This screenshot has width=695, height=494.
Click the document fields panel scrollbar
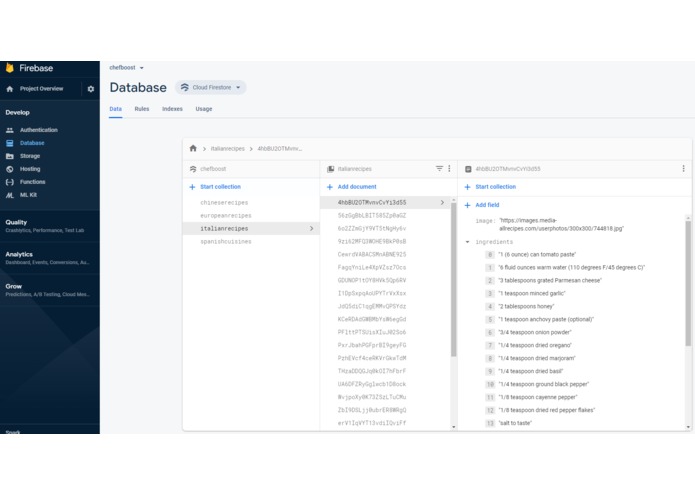pyautogui.click(x=688, y=284)
